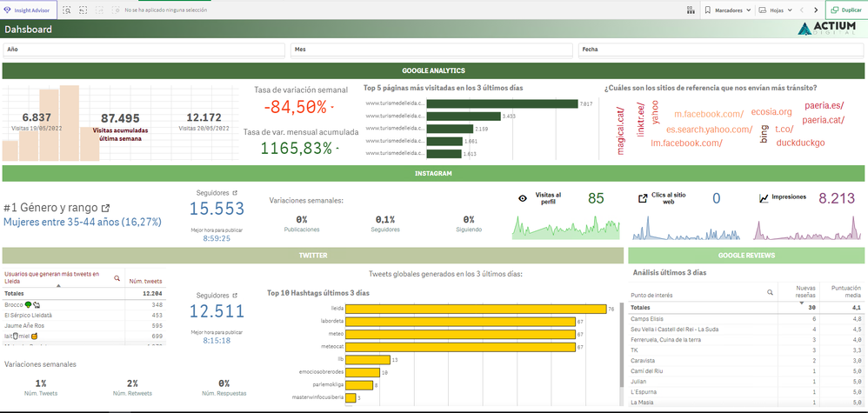Open the Año filter field
868x413 pixels.
click(144, 50)
